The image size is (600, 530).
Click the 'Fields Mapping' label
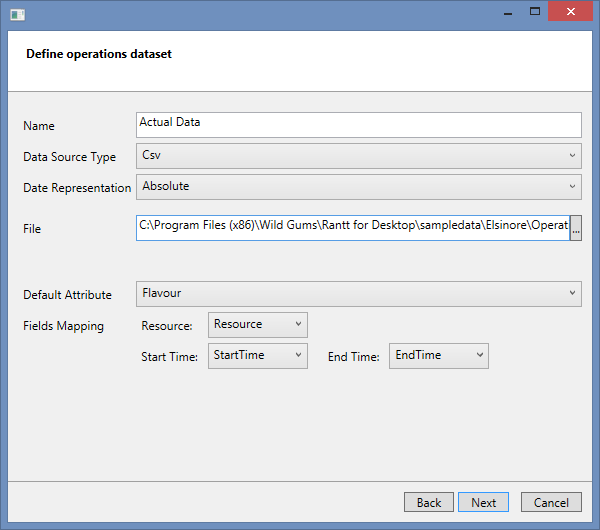[63, 326]
